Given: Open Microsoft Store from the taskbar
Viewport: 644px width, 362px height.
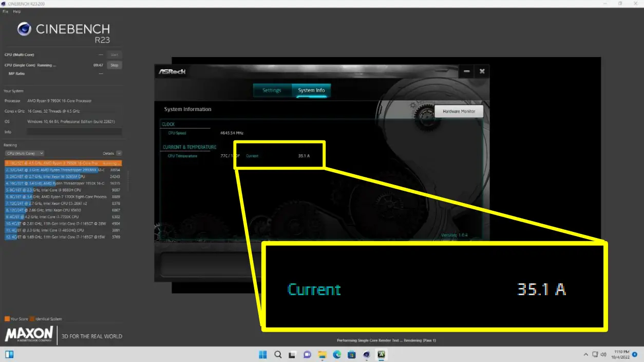Looking at the screenshot, I should [351, 355].
